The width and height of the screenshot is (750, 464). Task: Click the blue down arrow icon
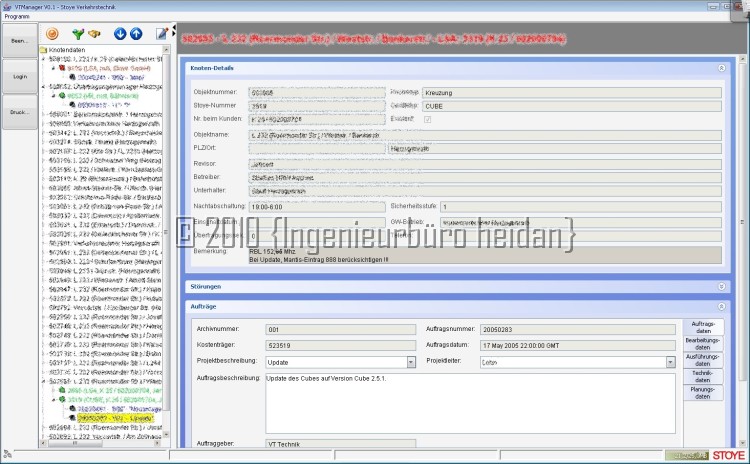click(x=120, y=34)
